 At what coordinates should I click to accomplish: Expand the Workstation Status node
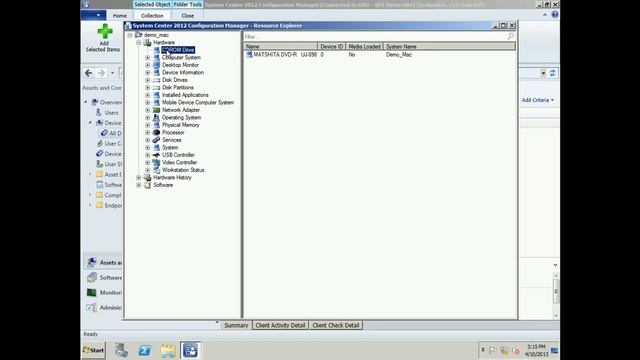pyautogui.click(x=148, y=170)
